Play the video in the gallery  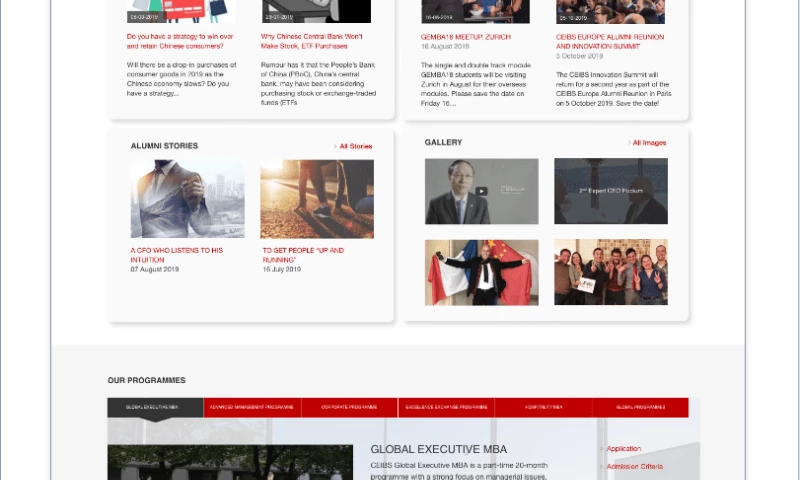(x=481, y=191)
